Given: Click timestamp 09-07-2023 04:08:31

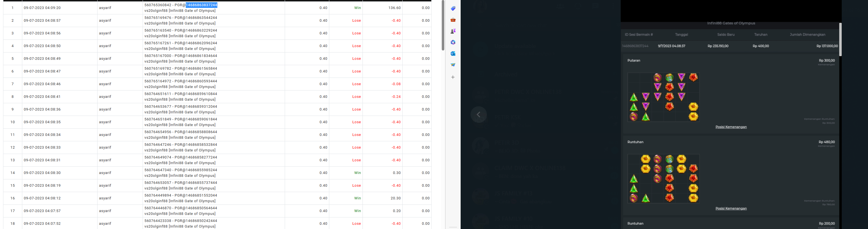Looking at the screenshot, I should [42, 160].
